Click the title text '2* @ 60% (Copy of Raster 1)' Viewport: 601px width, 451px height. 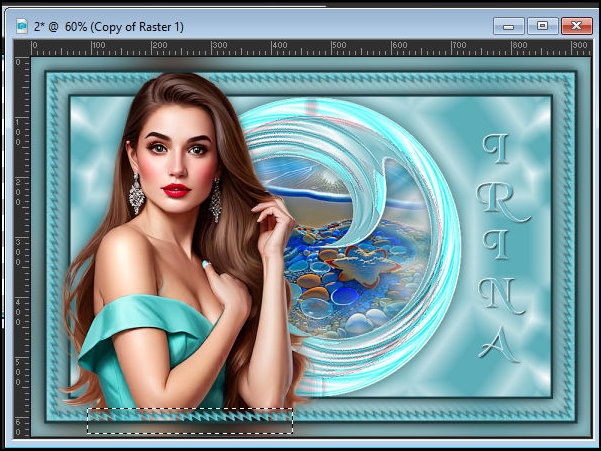[x=109, y=27]
